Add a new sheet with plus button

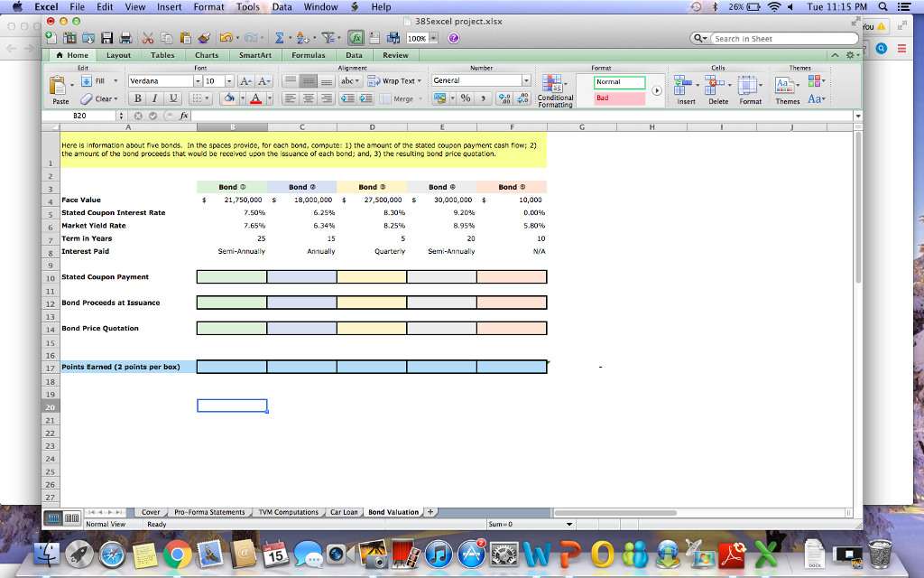430,512
